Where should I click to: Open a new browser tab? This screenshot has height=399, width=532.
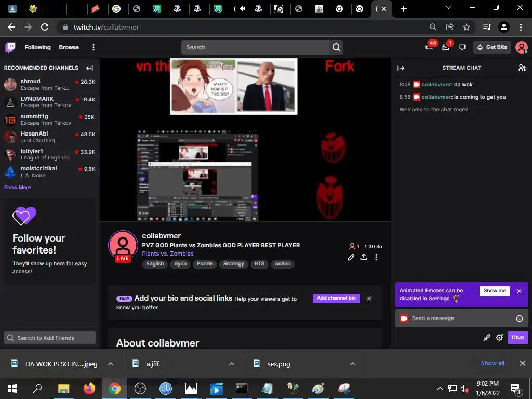pos(403,9)
